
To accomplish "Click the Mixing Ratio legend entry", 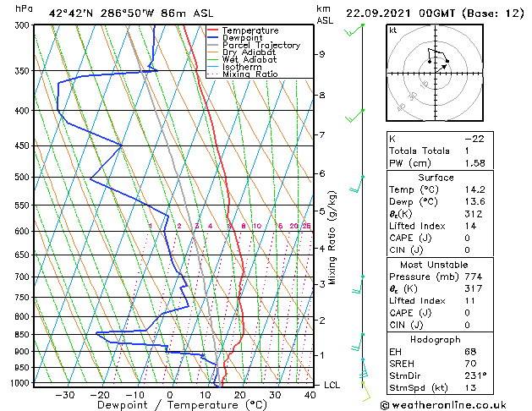I will coord(250,74).
